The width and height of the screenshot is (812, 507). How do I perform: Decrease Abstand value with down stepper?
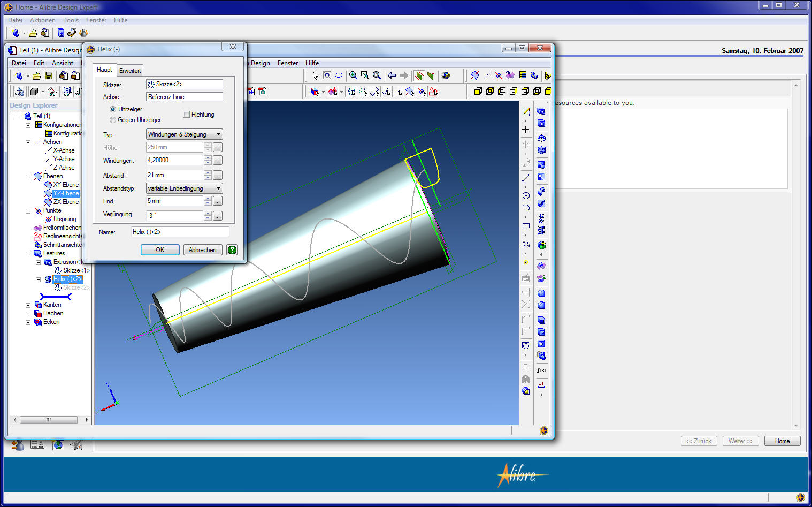[208, 178]
